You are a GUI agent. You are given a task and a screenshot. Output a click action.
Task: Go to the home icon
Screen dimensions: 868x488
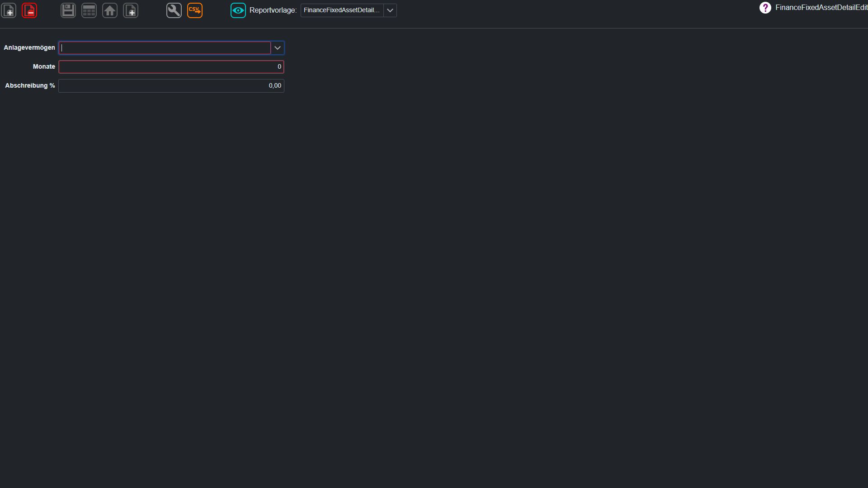tap(110, 10)
